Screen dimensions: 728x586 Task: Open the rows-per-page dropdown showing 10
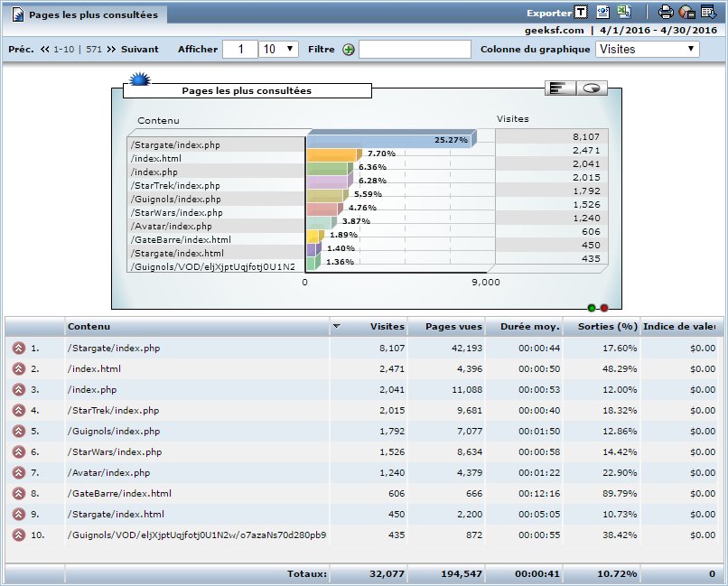pos(278,49)
